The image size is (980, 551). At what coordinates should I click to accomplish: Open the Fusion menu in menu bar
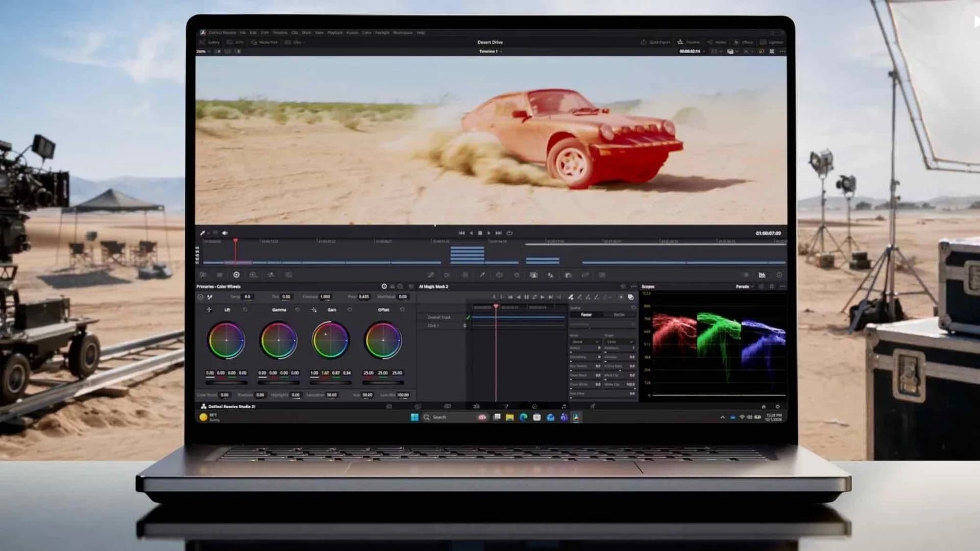click(352, 33)
